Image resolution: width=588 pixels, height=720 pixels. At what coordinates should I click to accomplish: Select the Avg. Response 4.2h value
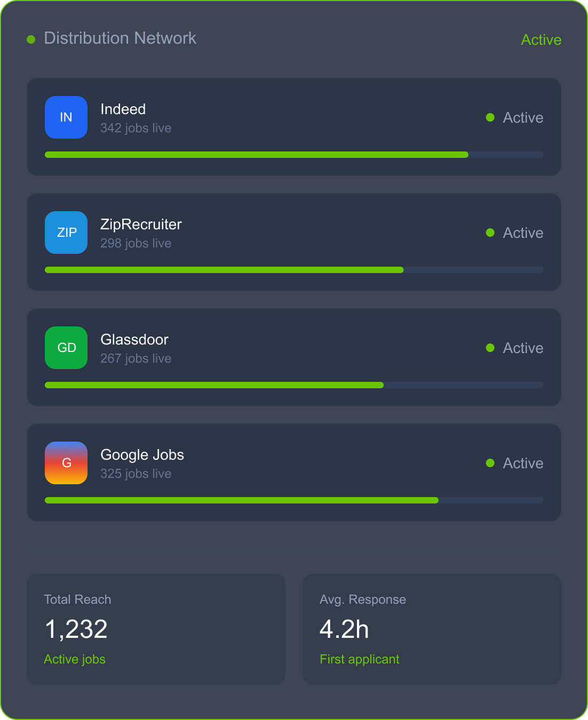[x=344, y=629]
